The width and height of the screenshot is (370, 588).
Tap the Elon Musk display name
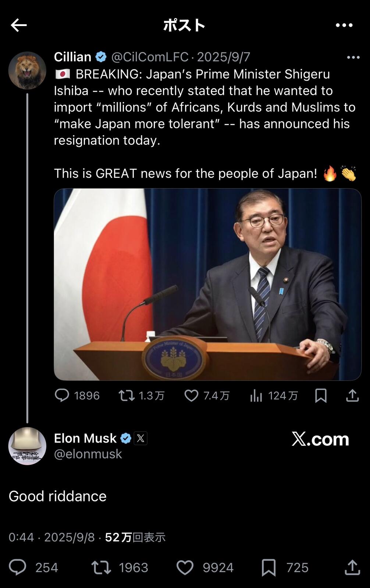(85, 438)
